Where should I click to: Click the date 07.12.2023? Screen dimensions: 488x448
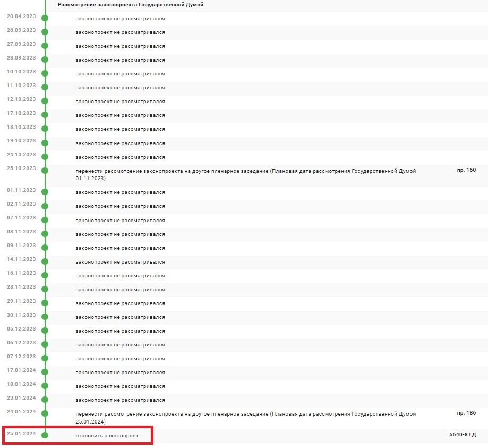[x=21, y=356]
